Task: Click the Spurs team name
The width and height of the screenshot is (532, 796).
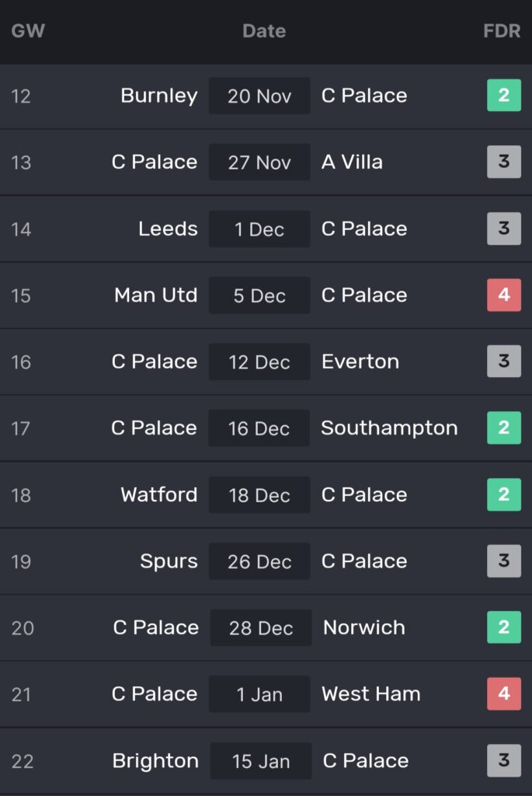Action: click(169, 561)
